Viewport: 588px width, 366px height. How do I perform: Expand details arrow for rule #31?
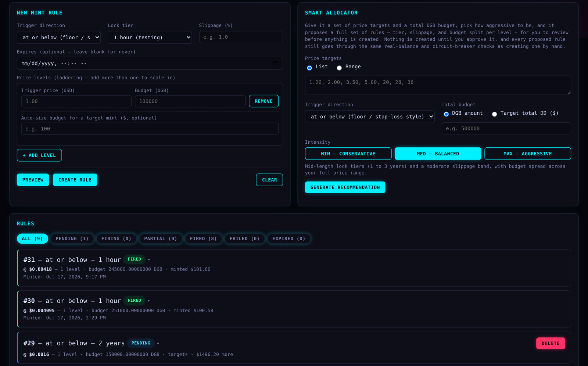coord(149,259)
